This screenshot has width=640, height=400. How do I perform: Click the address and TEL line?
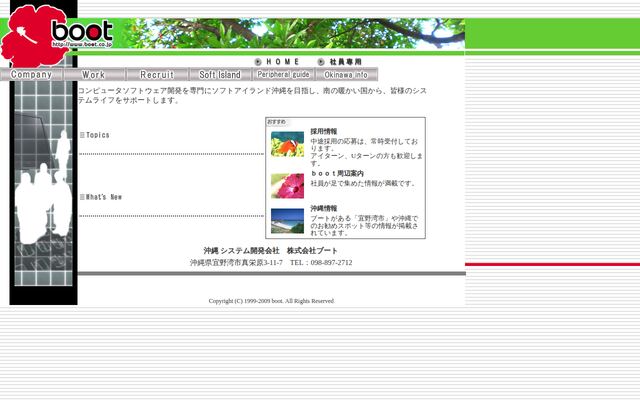271,262
